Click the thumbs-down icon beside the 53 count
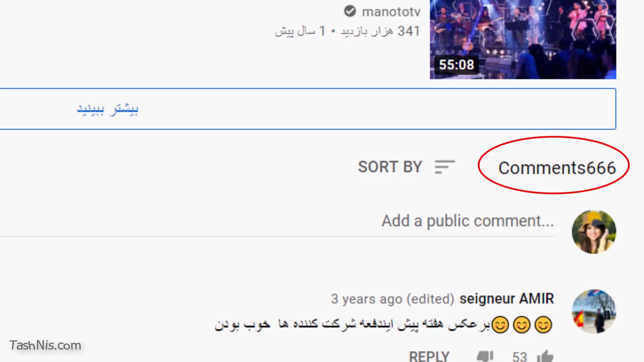The image size is (644, 362). [x=485, y=356]
